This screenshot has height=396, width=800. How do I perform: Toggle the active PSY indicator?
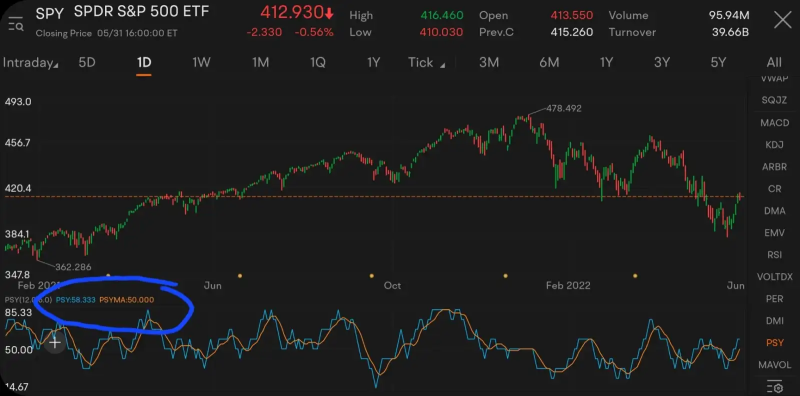[774, 343]
